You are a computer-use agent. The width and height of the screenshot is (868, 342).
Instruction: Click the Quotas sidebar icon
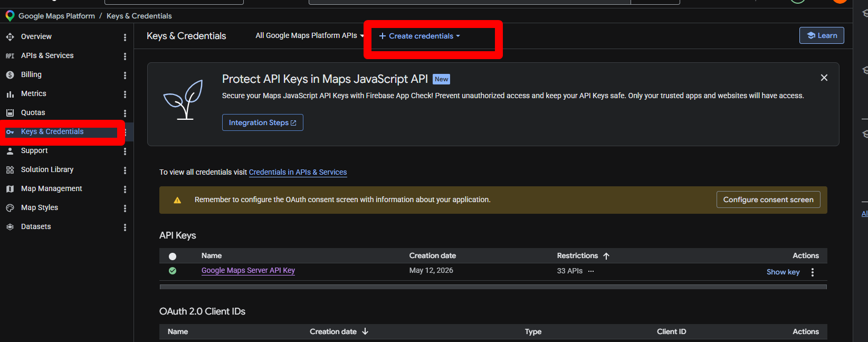click(x=10, y=113)
